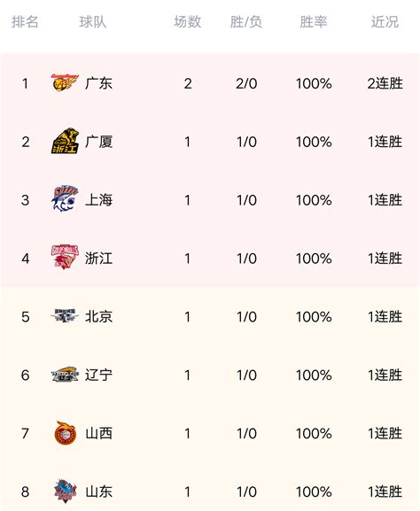
Task: Open the Guangdong (广东) team logo
Action: click(65, 82)
